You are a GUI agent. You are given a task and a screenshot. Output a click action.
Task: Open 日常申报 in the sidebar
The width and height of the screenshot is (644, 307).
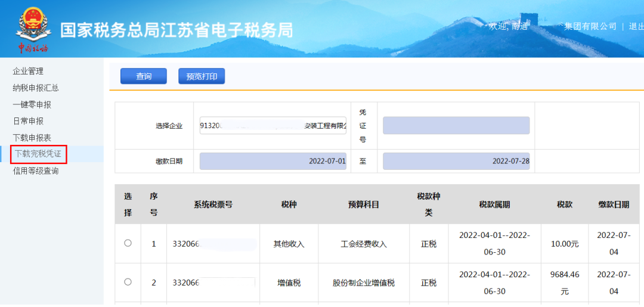(28, 121)
